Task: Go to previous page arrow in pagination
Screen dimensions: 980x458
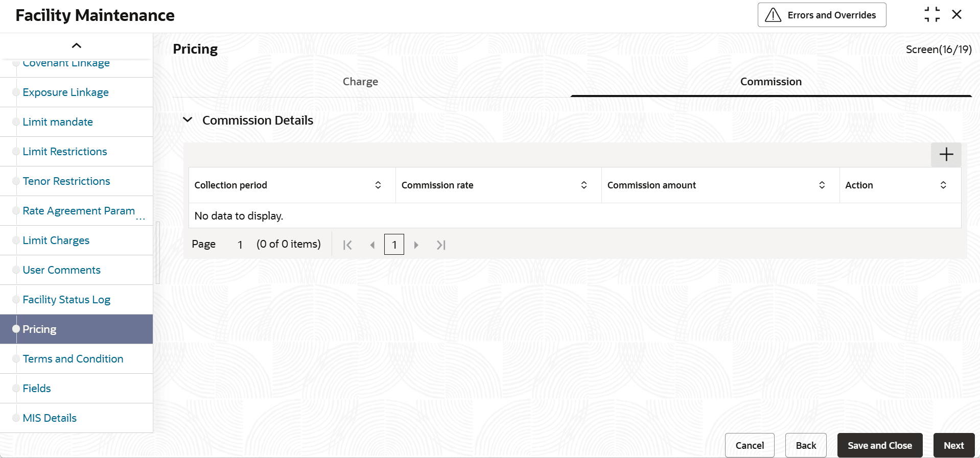Action: [372, 245]
